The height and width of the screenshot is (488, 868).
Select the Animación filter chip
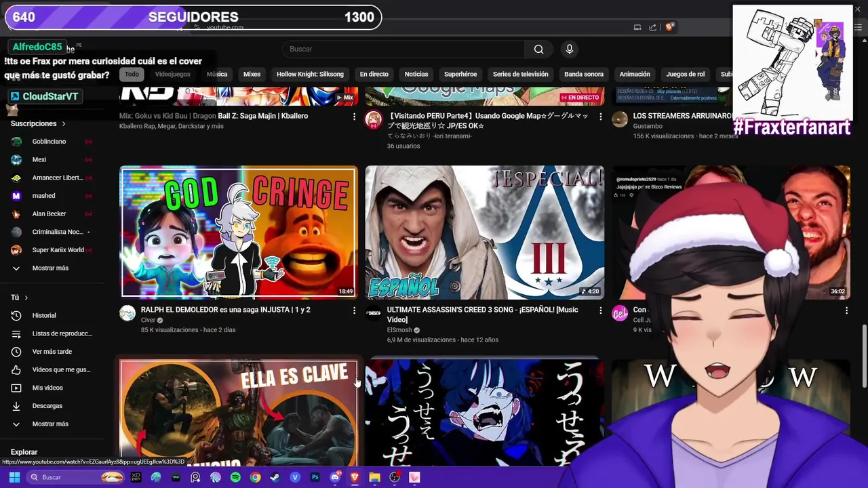[x=635, y=74]
